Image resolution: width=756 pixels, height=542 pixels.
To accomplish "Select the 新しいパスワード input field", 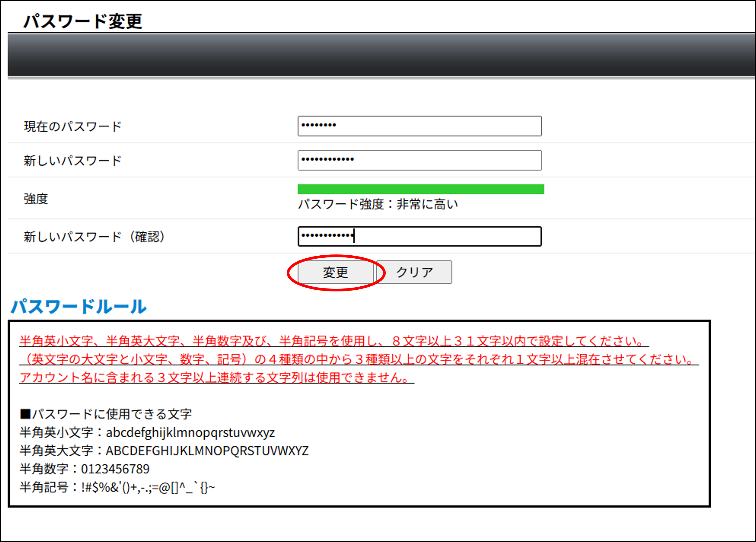I will click(419, 160).
